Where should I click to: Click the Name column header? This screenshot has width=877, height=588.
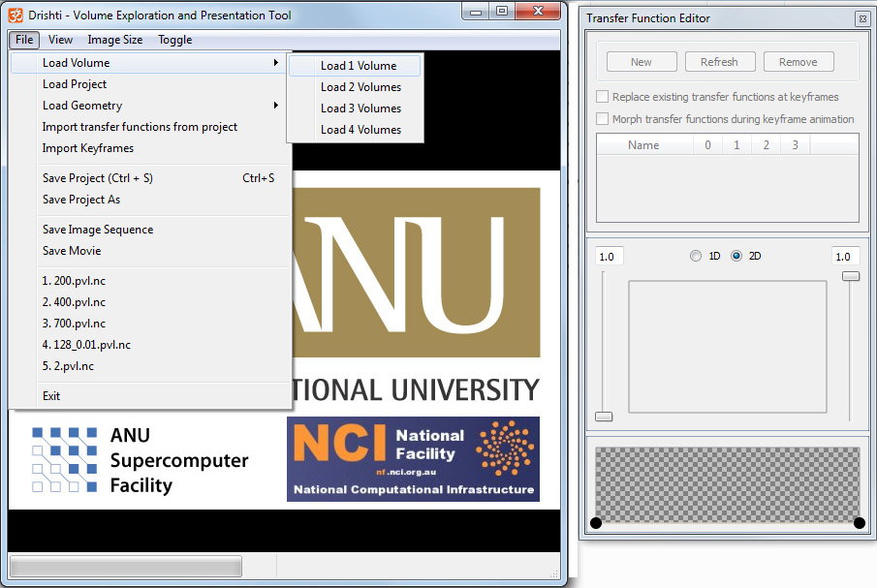coord(644,145)
